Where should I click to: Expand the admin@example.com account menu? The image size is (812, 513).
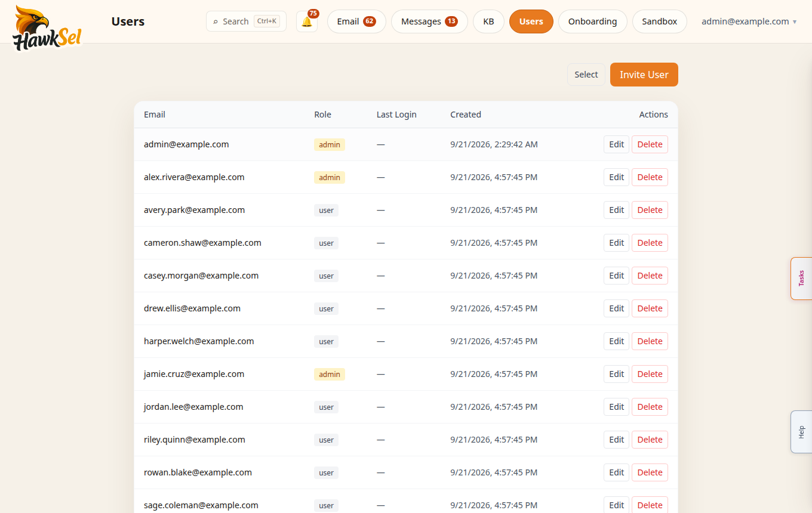(749, 21)
